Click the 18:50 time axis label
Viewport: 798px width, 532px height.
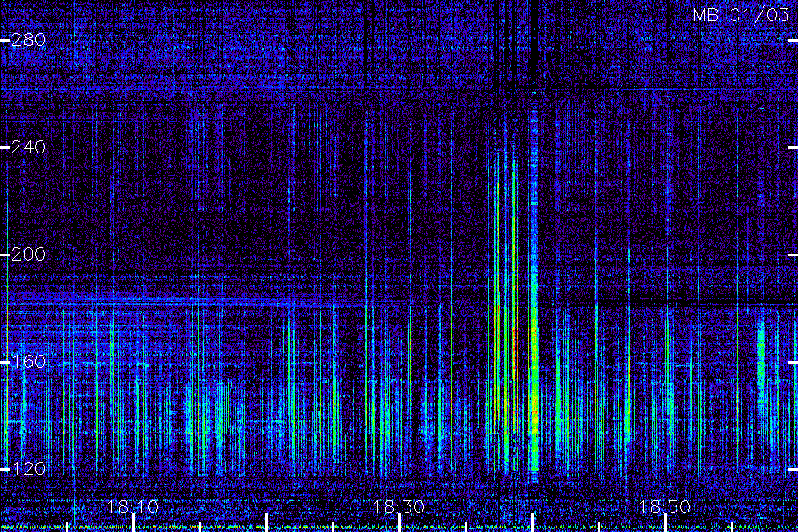click(665, 506)
